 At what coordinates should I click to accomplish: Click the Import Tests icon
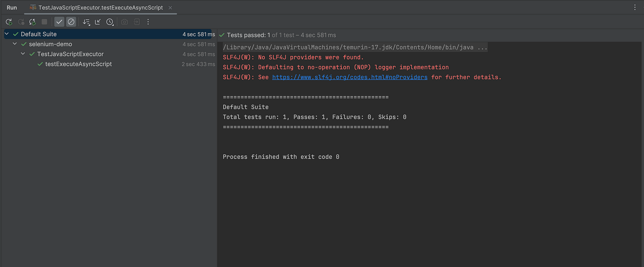(137, 22)
